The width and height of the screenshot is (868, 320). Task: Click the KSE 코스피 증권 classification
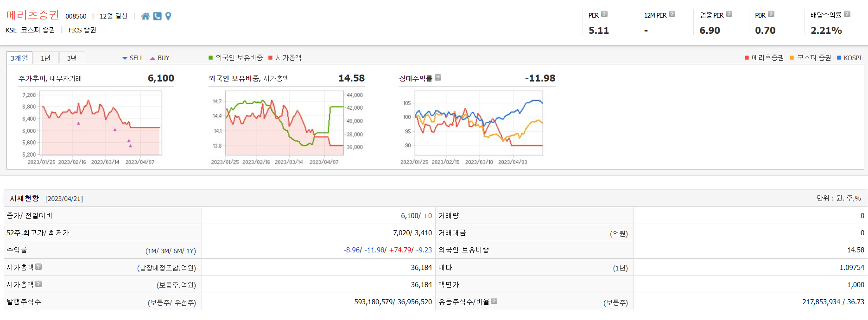[x=30, y=30]
